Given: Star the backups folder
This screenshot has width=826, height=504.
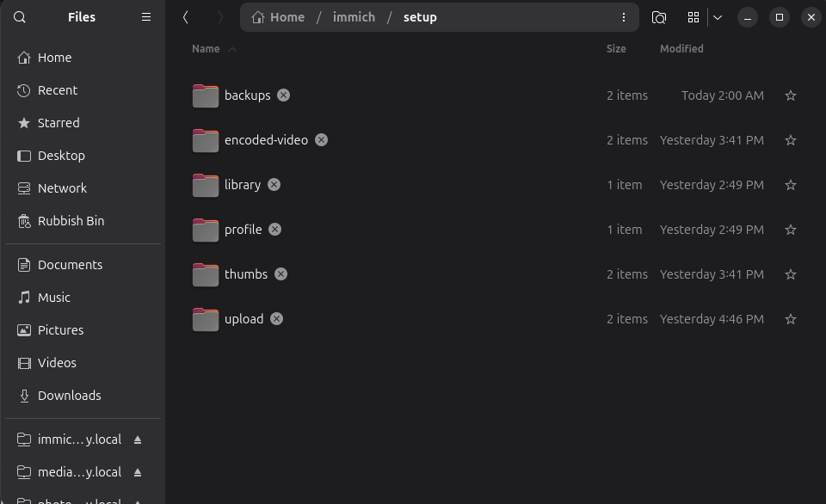Looking at the screenshot, I should [x=790, y=95].
